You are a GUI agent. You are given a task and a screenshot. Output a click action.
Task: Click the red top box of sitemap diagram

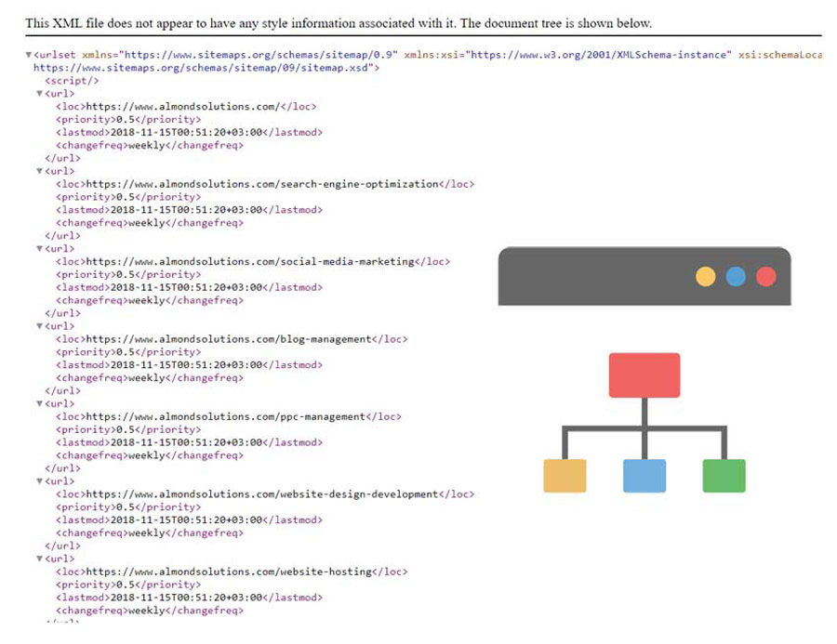644,375
